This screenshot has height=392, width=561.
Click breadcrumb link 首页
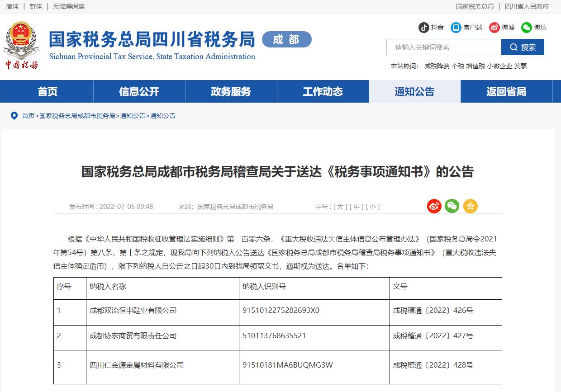(x=29, y=116)
